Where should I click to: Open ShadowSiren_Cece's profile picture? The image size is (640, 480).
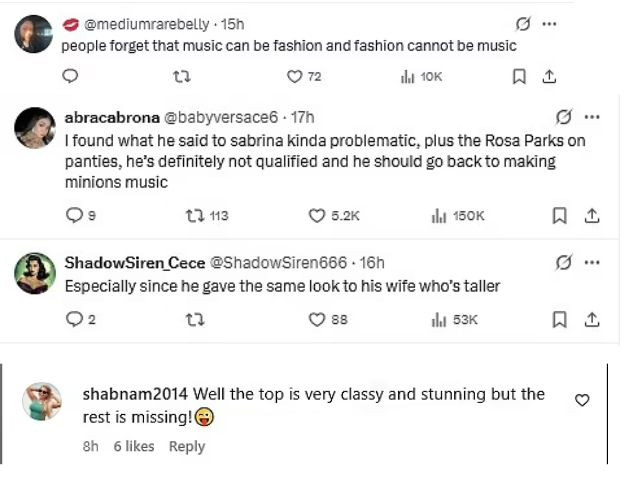35,273
